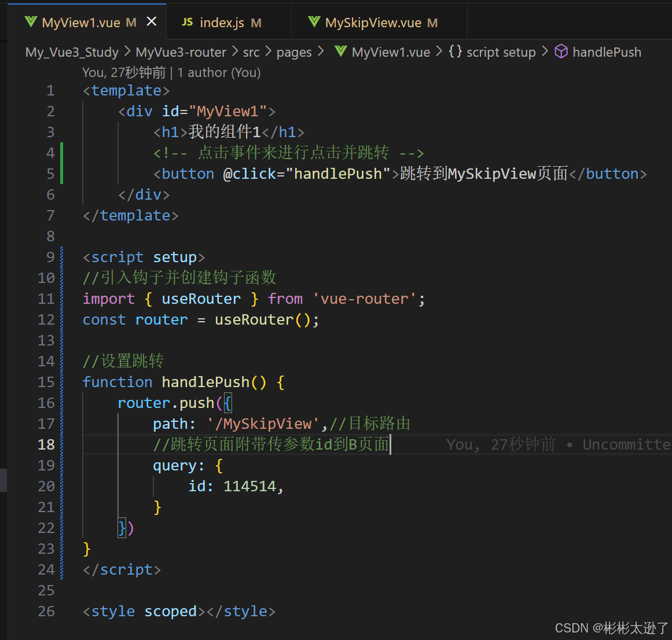Click const router = useRouter() line
The image size is (672, 640).
tap(201, 319)
